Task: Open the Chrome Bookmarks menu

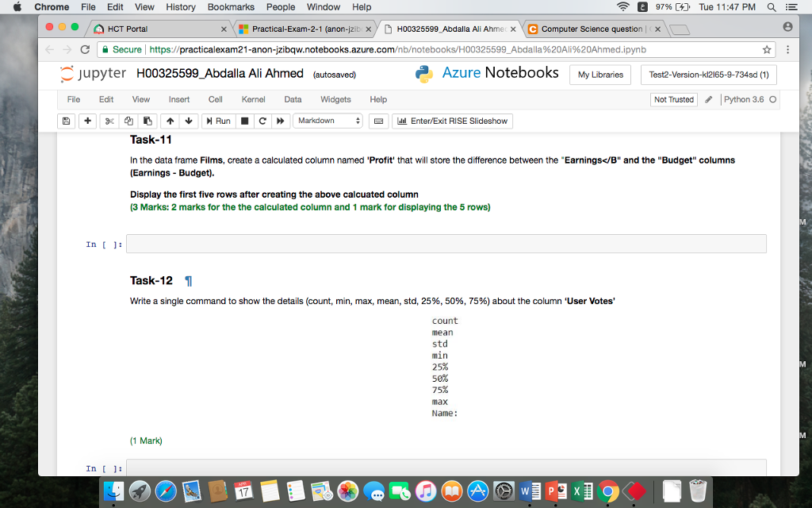Action: [230, 7]
